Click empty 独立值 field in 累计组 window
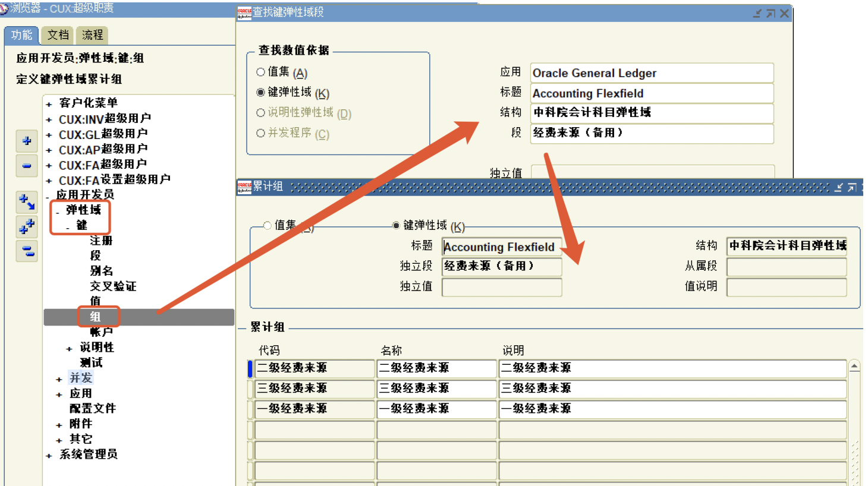Image resolution: width=868 pixels, height=486 pixels. tap(502, 287)
